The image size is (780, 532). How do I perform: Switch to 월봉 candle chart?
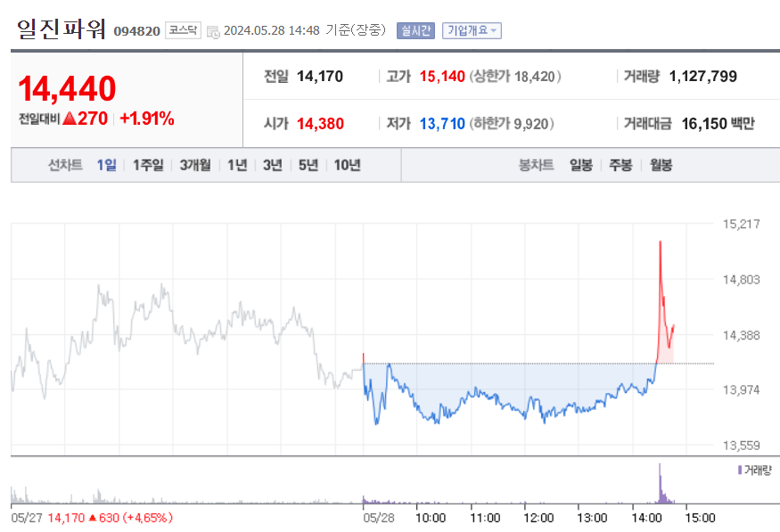point(661,165)
